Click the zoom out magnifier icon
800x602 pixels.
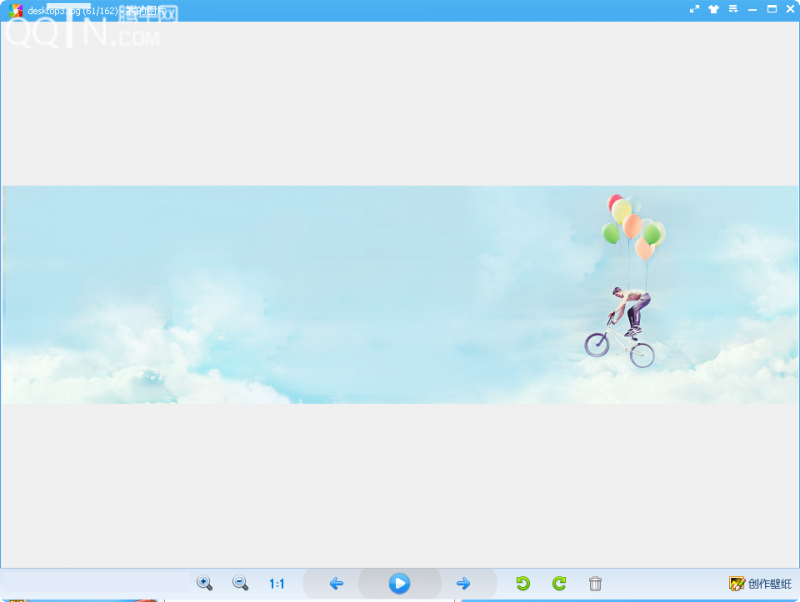(240, 583)
